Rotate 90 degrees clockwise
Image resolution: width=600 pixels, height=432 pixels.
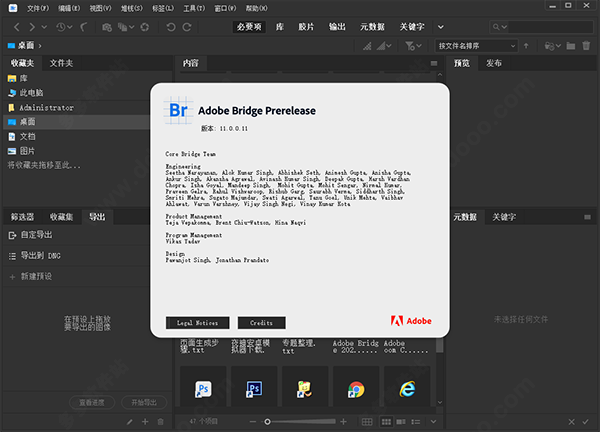pyautogui.click(x=187, y=27)
